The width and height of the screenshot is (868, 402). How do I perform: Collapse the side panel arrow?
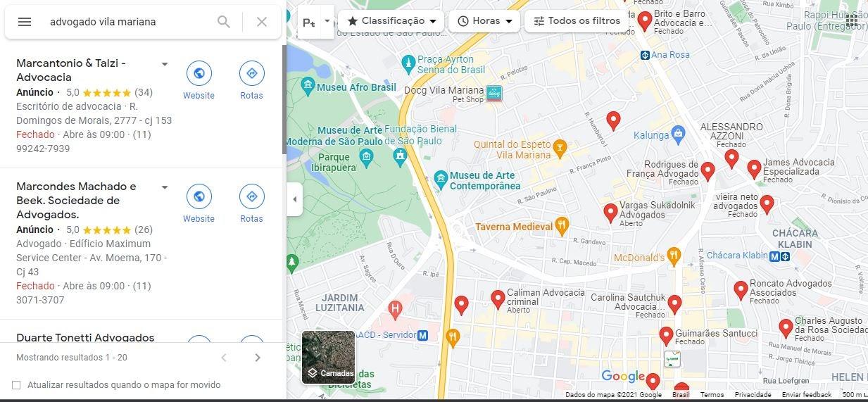(294, 199)
